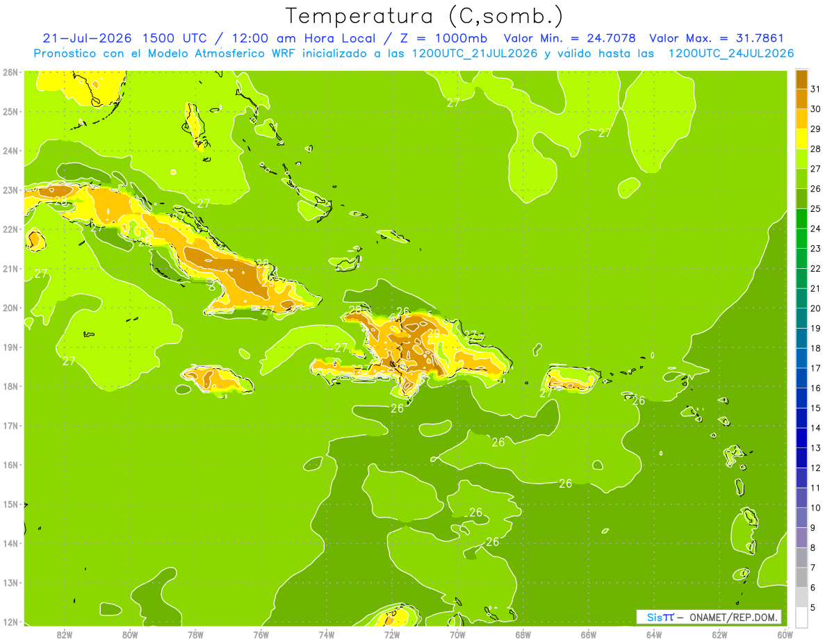Click the "74W" longitude axis label
The image size is (834, 644).
327,635
